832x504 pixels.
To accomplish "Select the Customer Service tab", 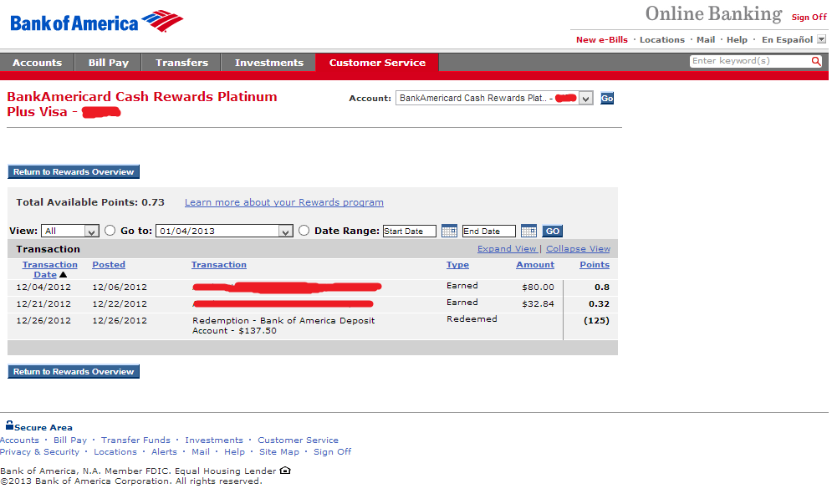I will coord(377,63).
